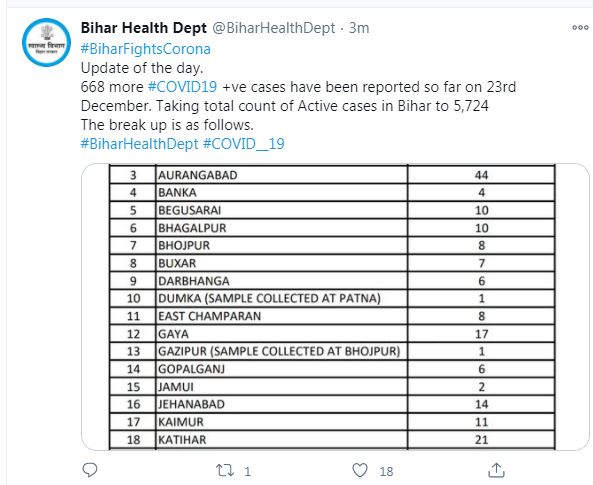View the likes count of 18
Viewport: 593px width, 485px height.
point(386,471)
